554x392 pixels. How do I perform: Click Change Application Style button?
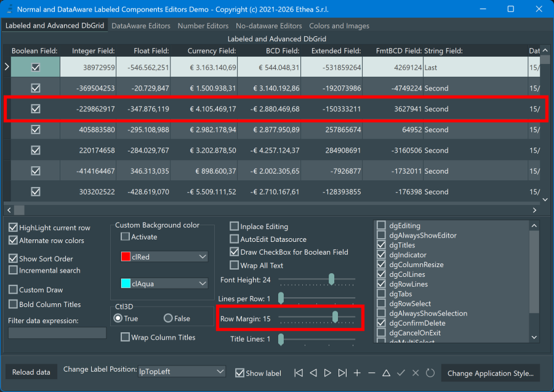coord(491,374)
